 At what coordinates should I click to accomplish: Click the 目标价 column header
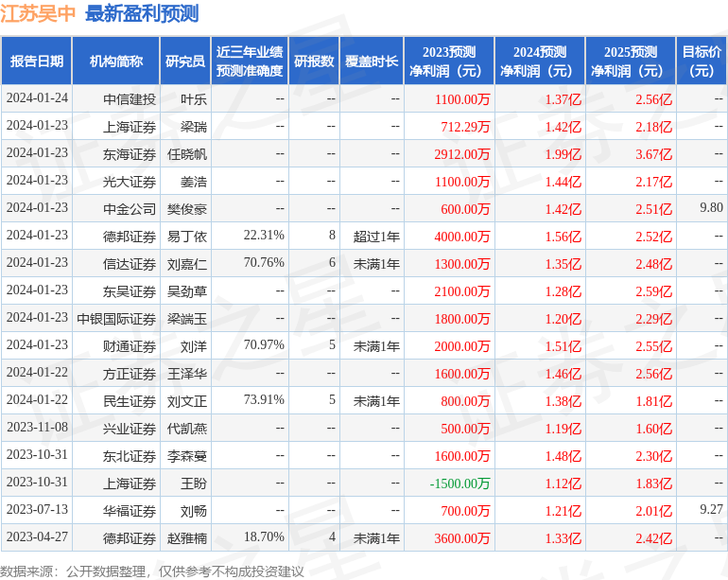point(702,61)
